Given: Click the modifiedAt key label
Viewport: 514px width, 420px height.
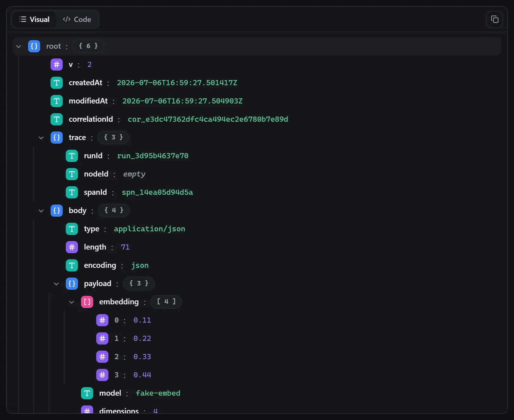Looking at the screenshot, I should click(88, 101).
